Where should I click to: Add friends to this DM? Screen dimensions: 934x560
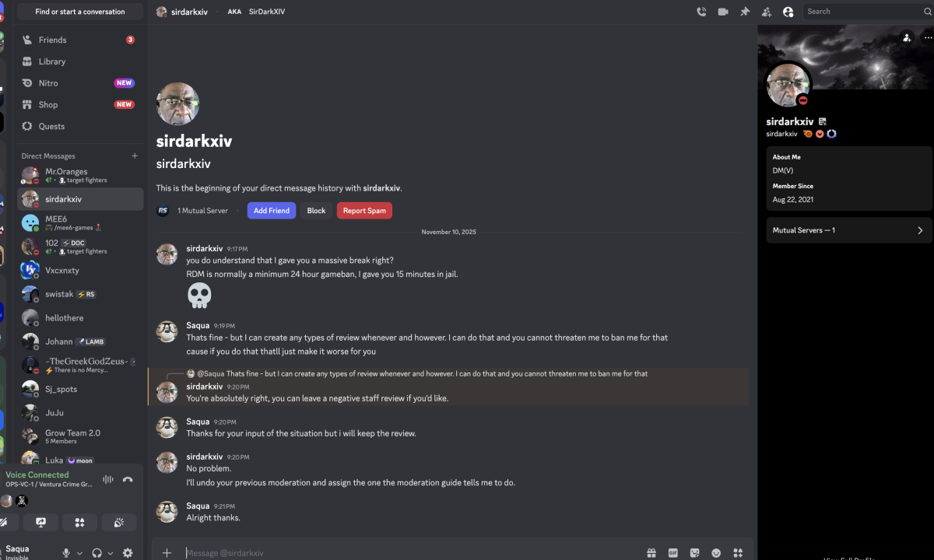767,12
